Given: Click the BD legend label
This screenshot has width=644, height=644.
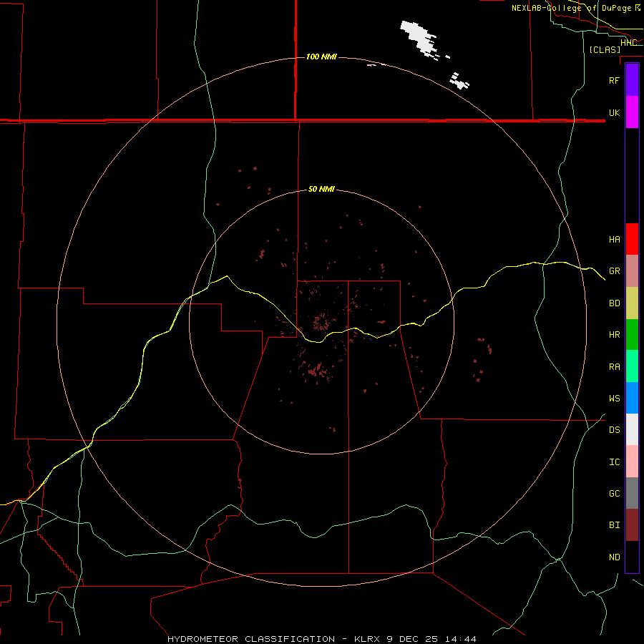Looking at the screenshot, I should [x=614, y=303].
